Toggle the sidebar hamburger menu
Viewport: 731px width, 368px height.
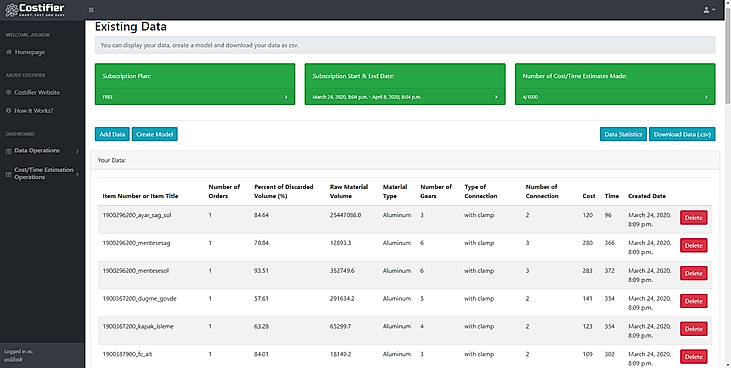click(91, 10)
